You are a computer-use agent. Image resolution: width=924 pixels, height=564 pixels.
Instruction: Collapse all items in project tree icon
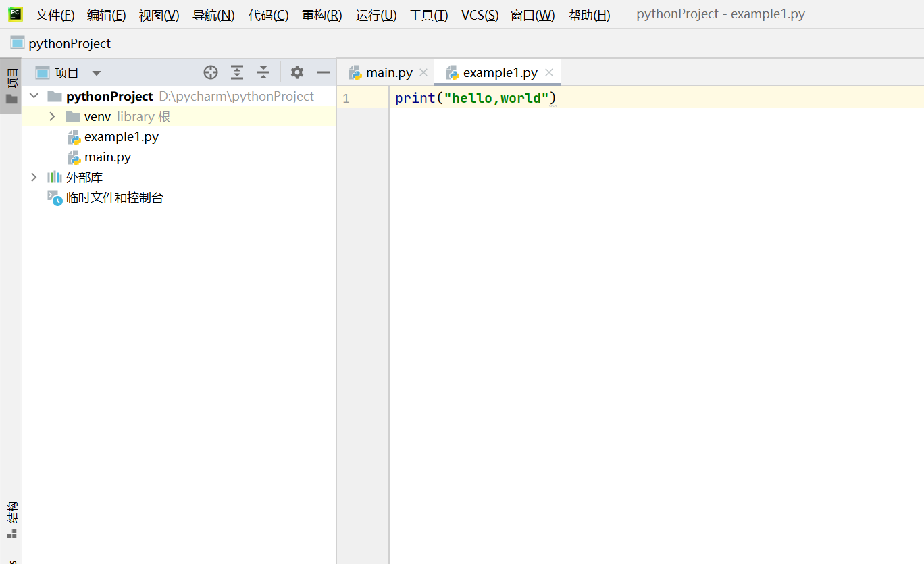[263, 72]
